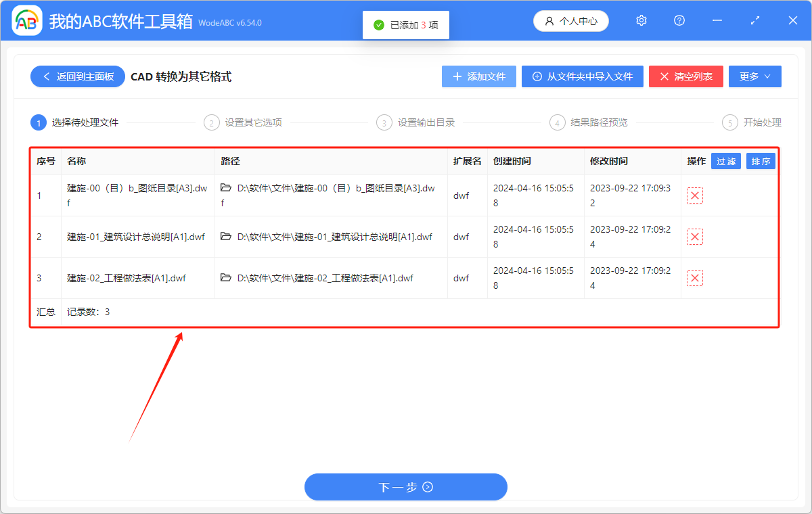This screenshot has width=812, height=514.
Task: Open the 更多 dropdown menu
Action: click(754, 76)
